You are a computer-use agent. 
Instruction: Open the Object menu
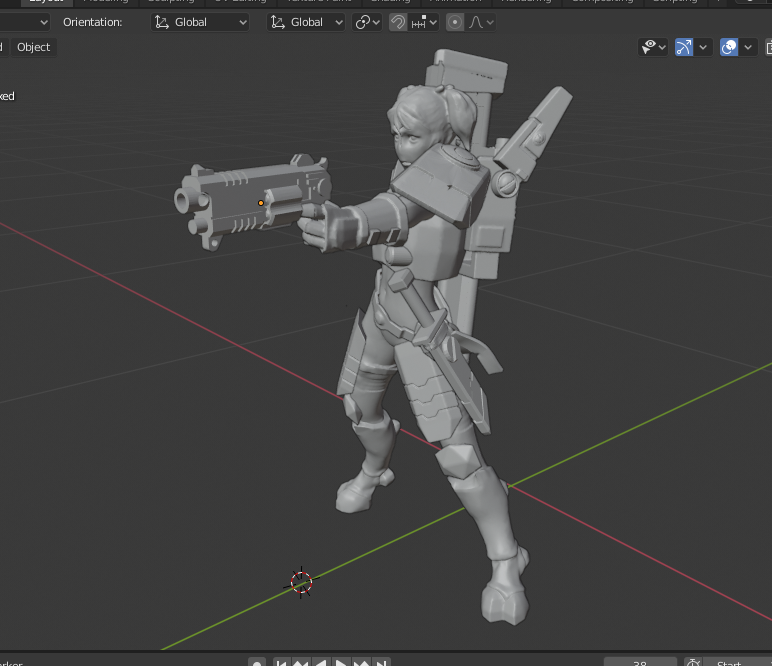click(x=33, y=47)
